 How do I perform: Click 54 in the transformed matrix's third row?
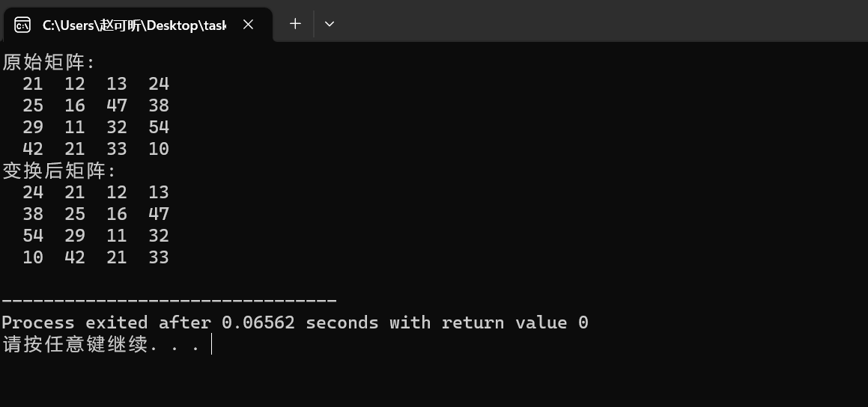coord(33,236)
